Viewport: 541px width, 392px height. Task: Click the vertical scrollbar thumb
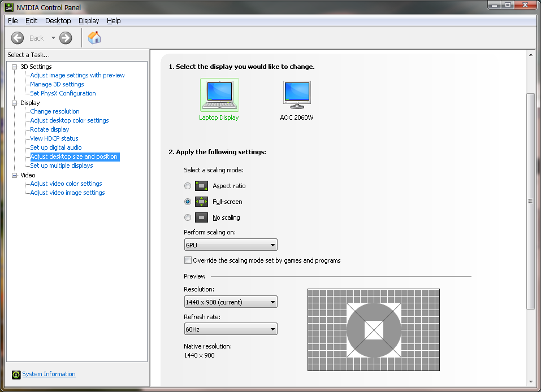pos(530,201)
